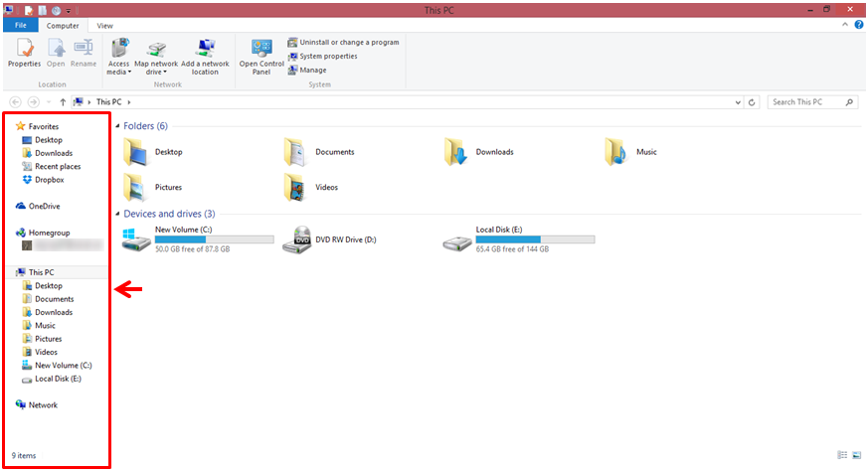Click the Properties ribbon icon
This screenshot has height=471, width=868.
point(24,53)
